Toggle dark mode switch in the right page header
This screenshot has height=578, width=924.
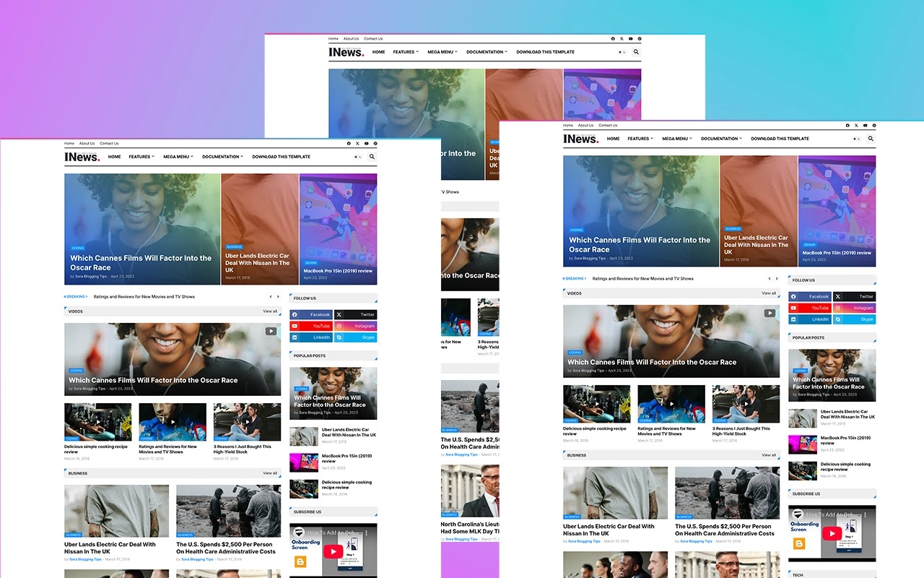855,139
